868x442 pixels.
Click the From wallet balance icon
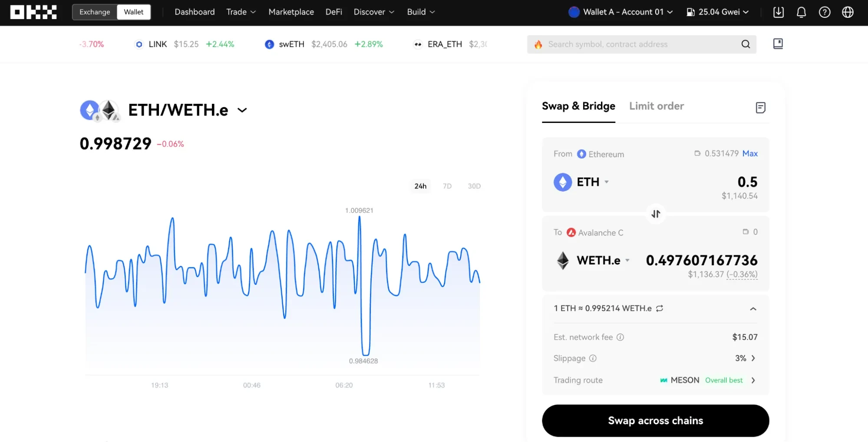click(697, 153)
